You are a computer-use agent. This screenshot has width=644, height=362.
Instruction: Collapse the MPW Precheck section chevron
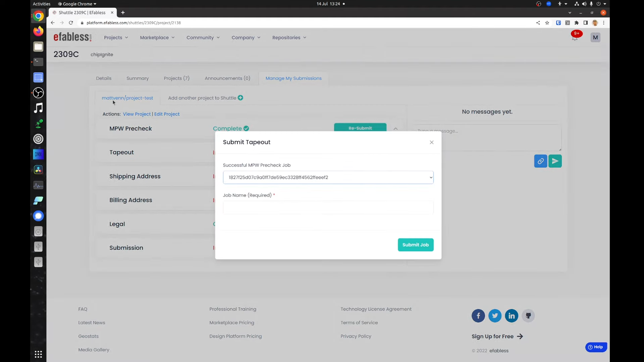pos(395,128)
